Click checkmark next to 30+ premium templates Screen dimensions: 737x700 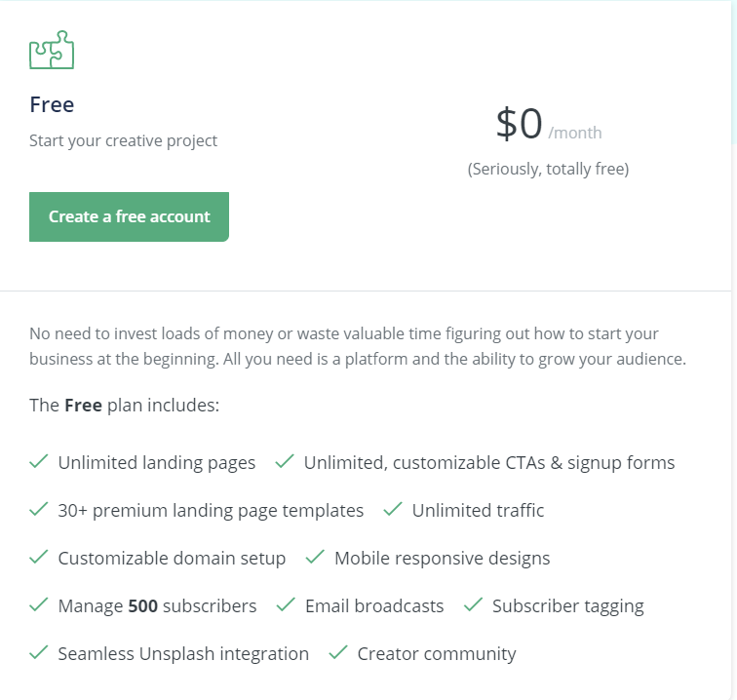[x=39, y=510]
